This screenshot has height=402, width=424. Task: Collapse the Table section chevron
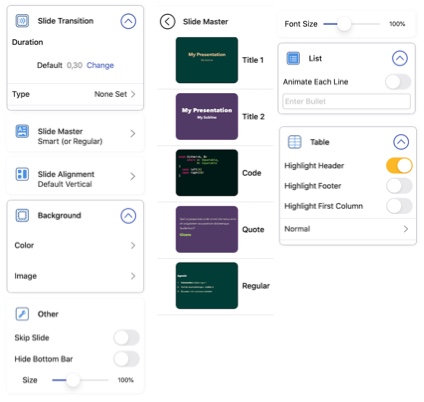[401, 142]
